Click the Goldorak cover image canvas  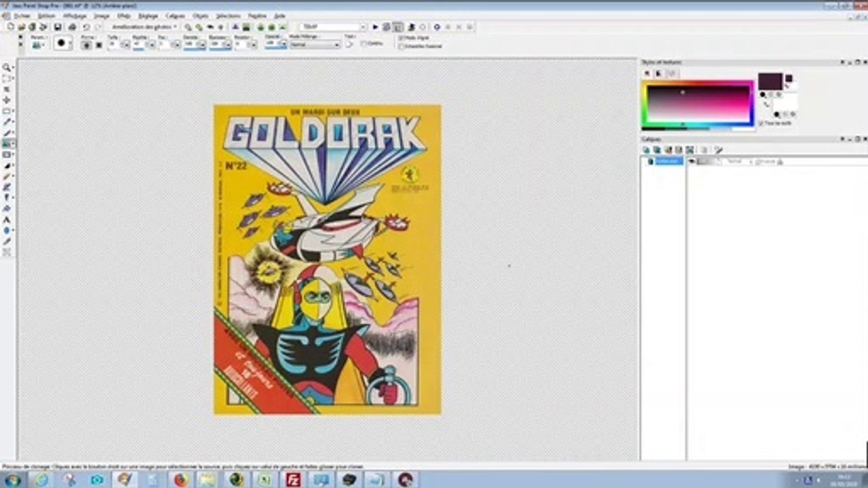(x=328, y=259)
